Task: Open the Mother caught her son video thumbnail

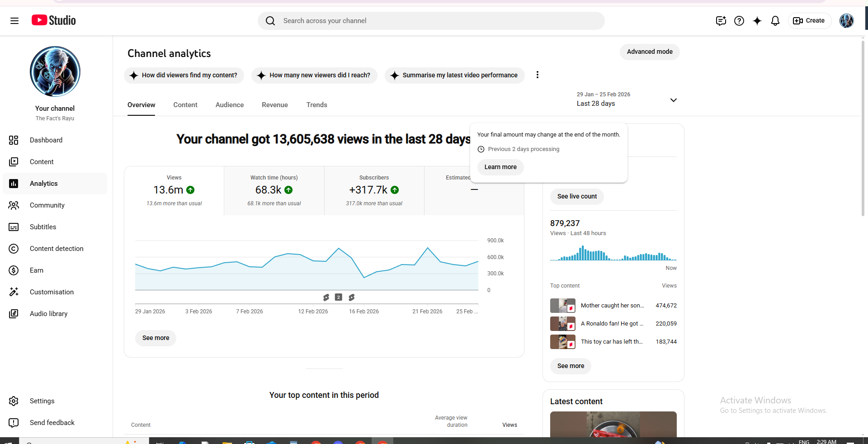Action: coord(562,306)
